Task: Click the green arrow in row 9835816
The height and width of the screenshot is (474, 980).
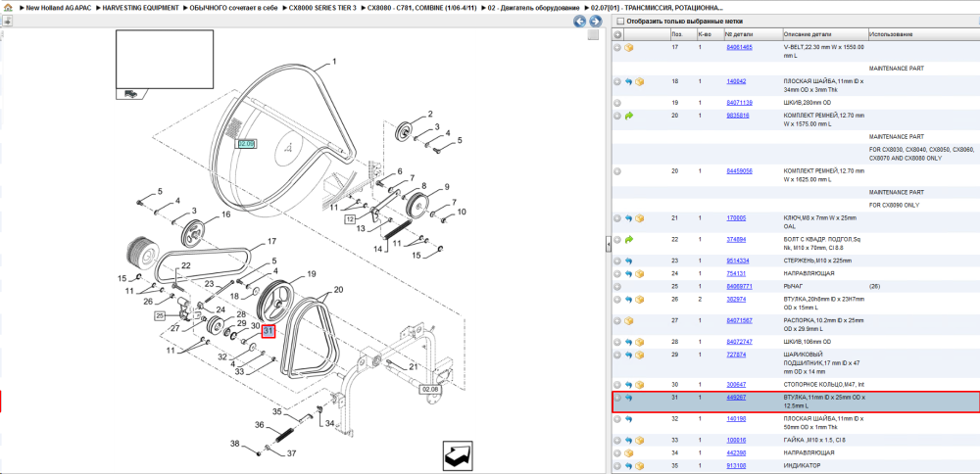Action: 629,116
